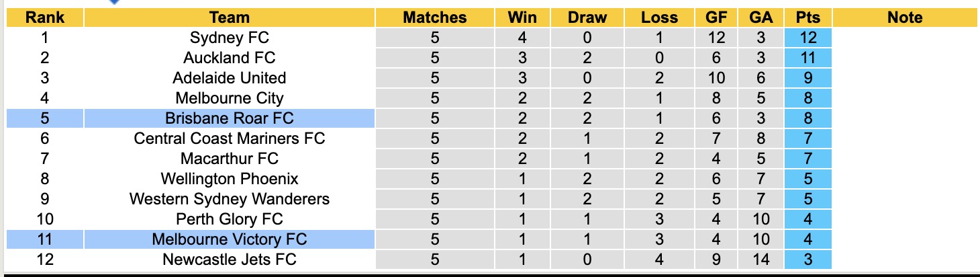Click Western Sydney Wanderers
Viewport: 980px width, 277px height.
(x=229, y=199)
